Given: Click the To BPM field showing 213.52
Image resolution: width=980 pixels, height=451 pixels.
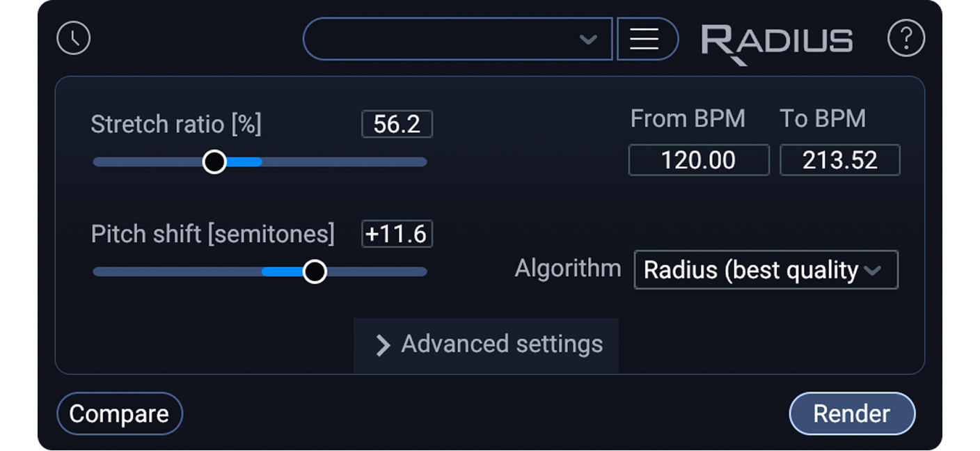Looking at the screenshot, I should click(x=839, y=160).
